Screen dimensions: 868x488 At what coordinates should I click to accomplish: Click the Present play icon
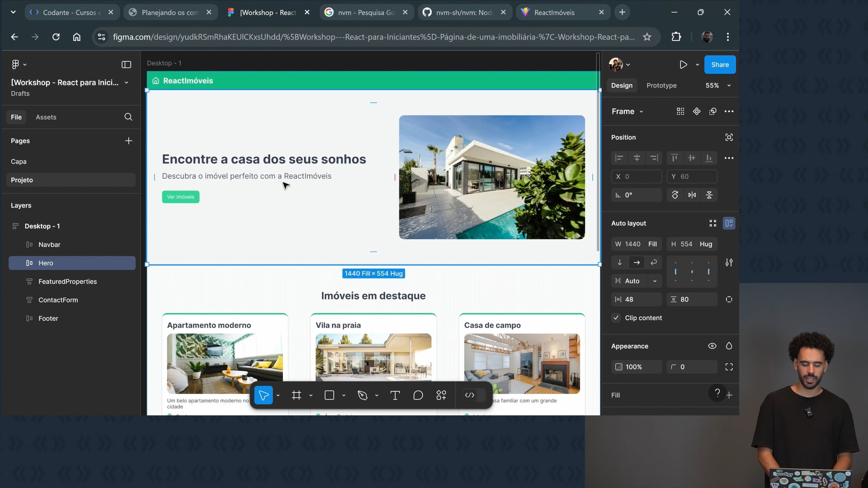(683, 65)
